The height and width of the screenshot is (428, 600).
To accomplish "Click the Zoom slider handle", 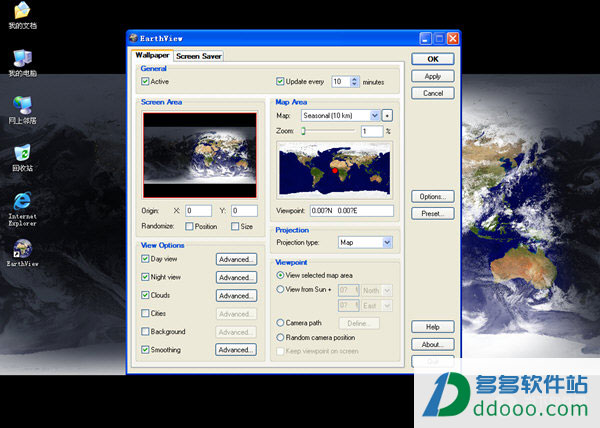I will click(x=303, y=131).
